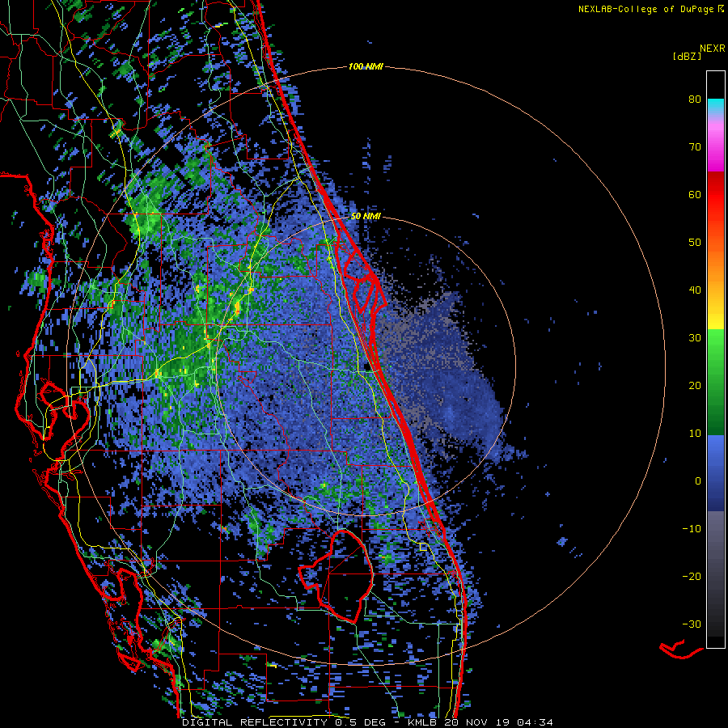Viewport: 728px width, 728px height.
Task: Select the 100 NMI range ring label
Action: (366, 67)
